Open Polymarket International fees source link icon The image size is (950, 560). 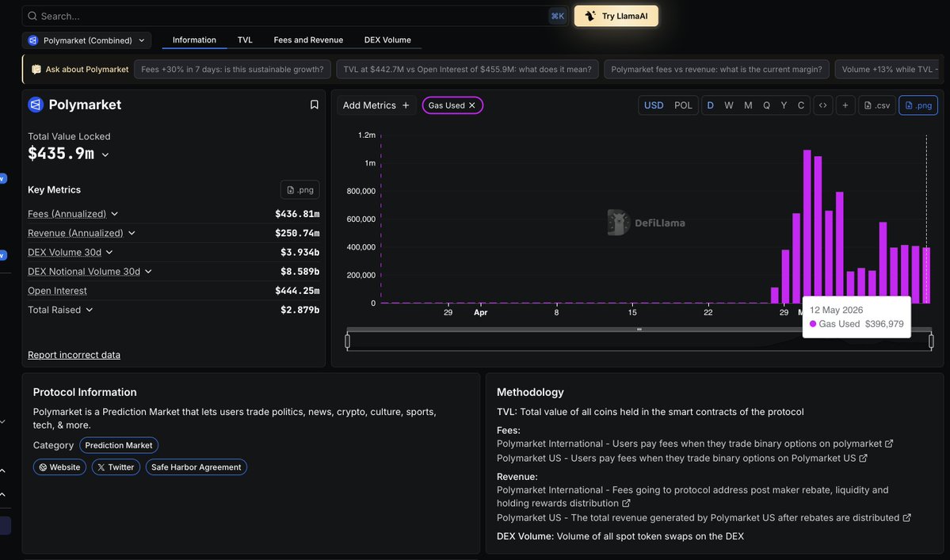click(889, 444)
